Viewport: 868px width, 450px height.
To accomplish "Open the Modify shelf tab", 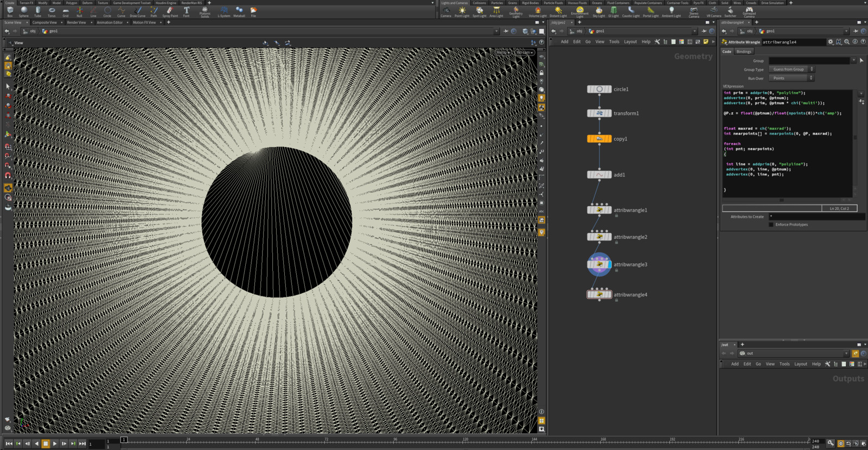I will click(43, 3).
